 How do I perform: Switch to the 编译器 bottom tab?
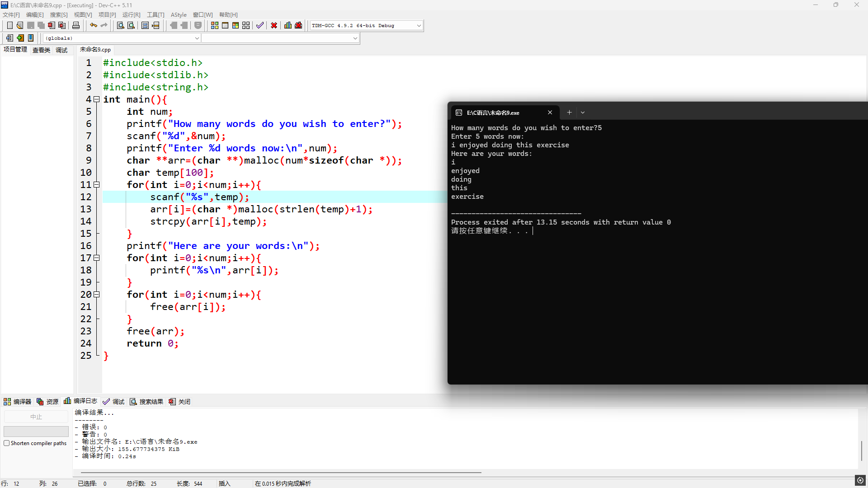click(17, 401)
